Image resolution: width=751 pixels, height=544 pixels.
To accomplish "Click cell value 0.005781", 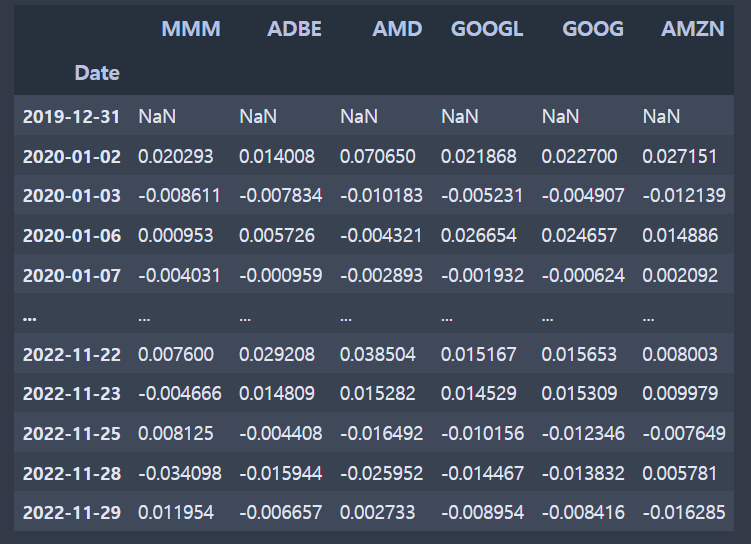I will (x=680, y=474).
